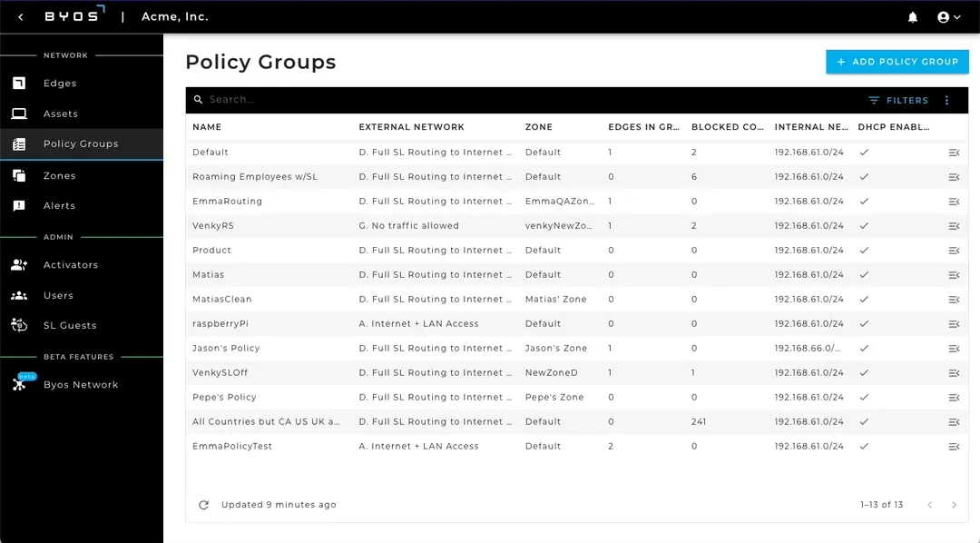This screenshot has height=543, width=980.
Task: Click the Zones sidebar icon
Action: (x=19, y=176)
